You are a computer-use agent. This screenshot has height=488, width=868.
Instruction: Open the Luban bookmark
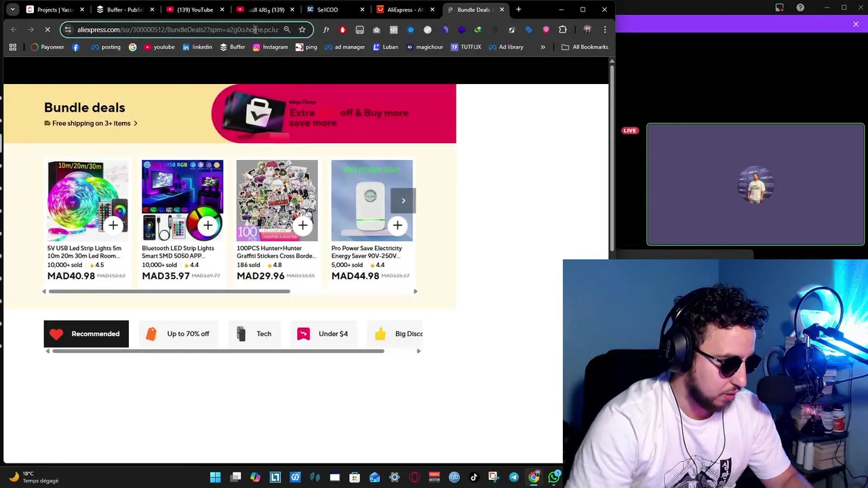pyautogui.click(x=386, y=47)
